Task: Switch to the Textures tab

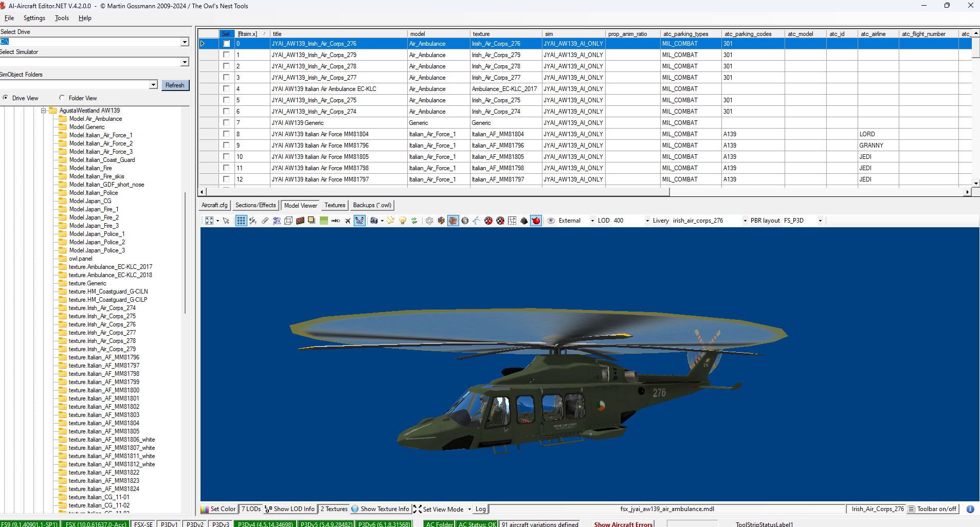Action: click(x=335, y=205)
